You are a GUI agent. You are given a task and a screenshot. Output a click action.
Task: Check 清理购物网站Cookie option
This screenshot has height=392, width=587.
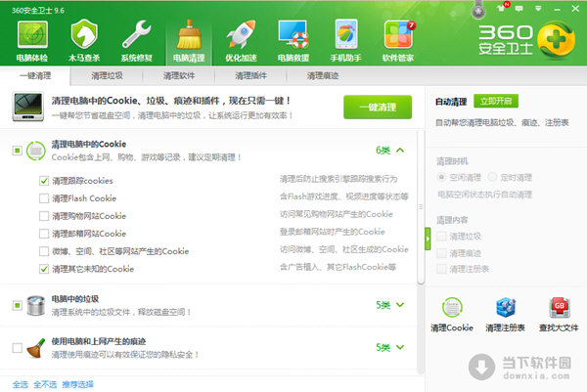point(44,216)
